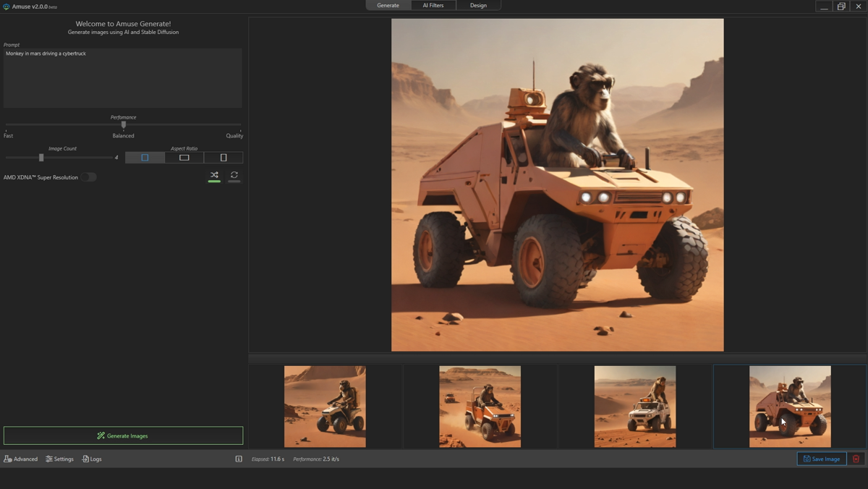Viewport: 868px width, 489px height.
Task: Click the Performance slider handle
Action: [124, 125]
